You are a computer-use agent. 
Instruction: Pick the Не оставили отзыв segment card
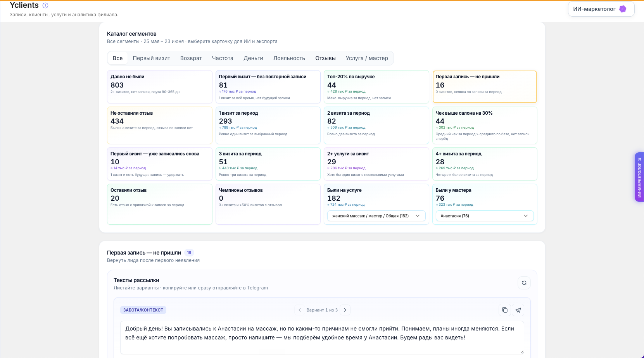(x=160, y=125)
